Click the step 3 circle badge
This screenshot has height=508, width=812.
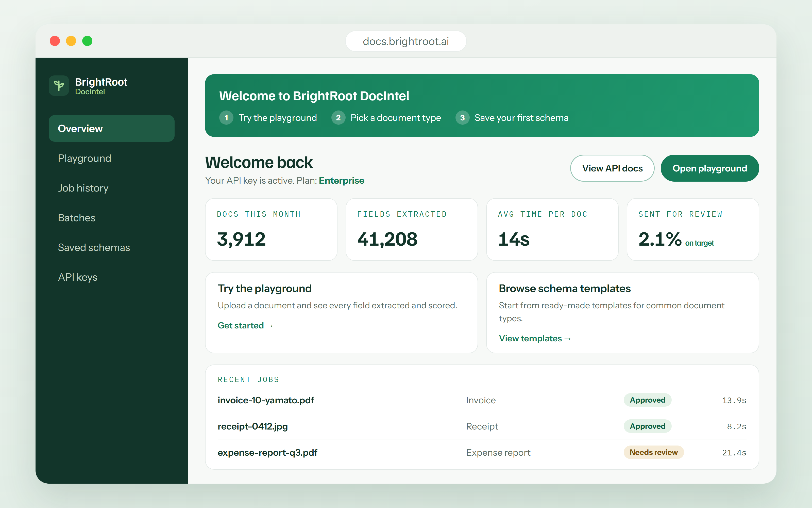pyautogui.click(x=462, y=118)
